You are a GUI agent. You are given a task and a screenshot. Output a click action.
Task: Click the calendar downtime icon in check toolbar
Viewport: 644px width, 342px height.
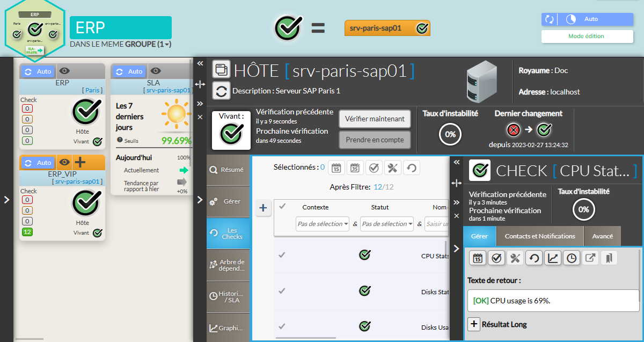(x=478, y=258)
